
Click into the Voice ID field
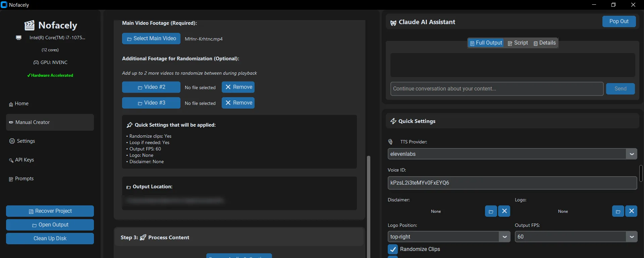click(x=512, y=183)
